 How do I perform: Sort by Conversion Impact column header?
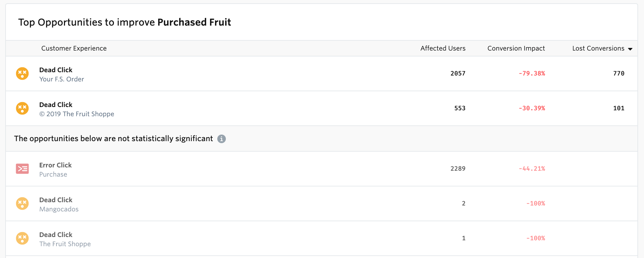(516, 48)
